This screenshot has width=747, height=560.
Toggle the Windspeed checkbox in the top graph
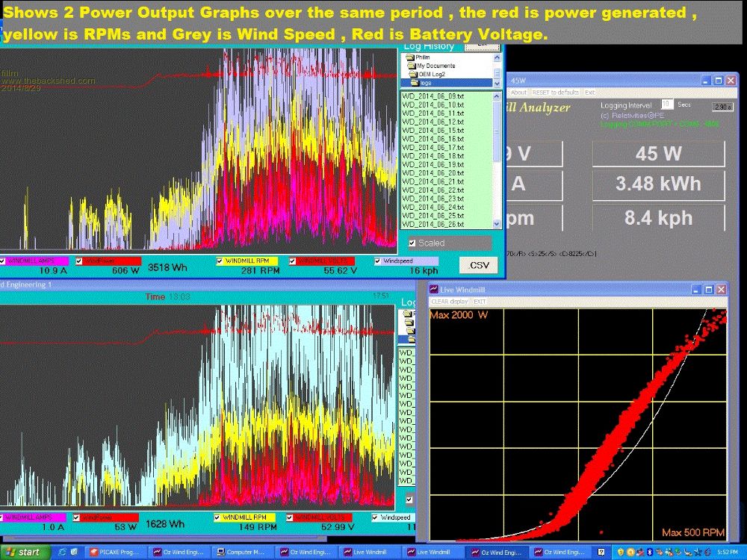click(377, 261)
